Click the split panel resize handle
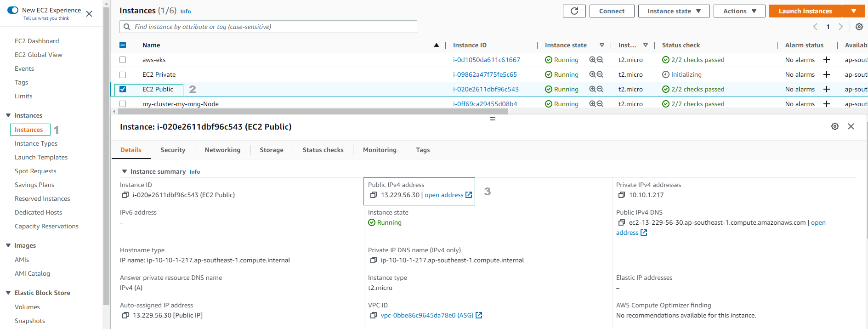The width and height of the screenshot is (868, 329). tap(492, 119)
